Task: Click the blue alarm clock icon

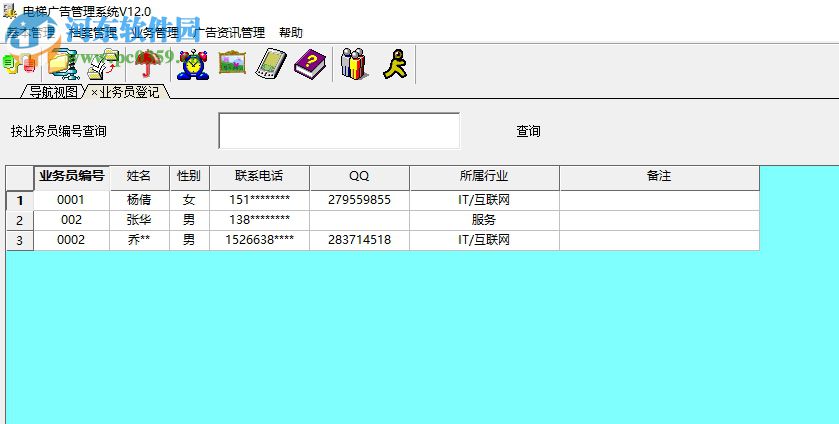Action: (x=193, y=64)
